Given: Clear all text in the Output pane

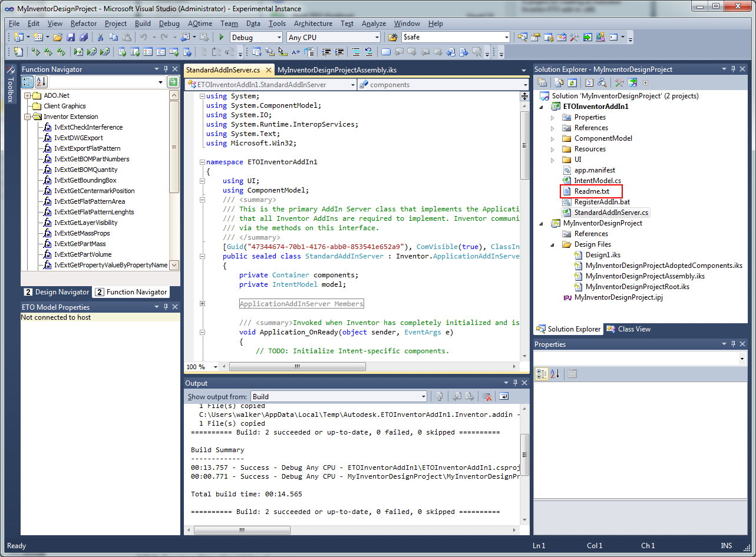Looking at the screenshot, I should 487,397.
